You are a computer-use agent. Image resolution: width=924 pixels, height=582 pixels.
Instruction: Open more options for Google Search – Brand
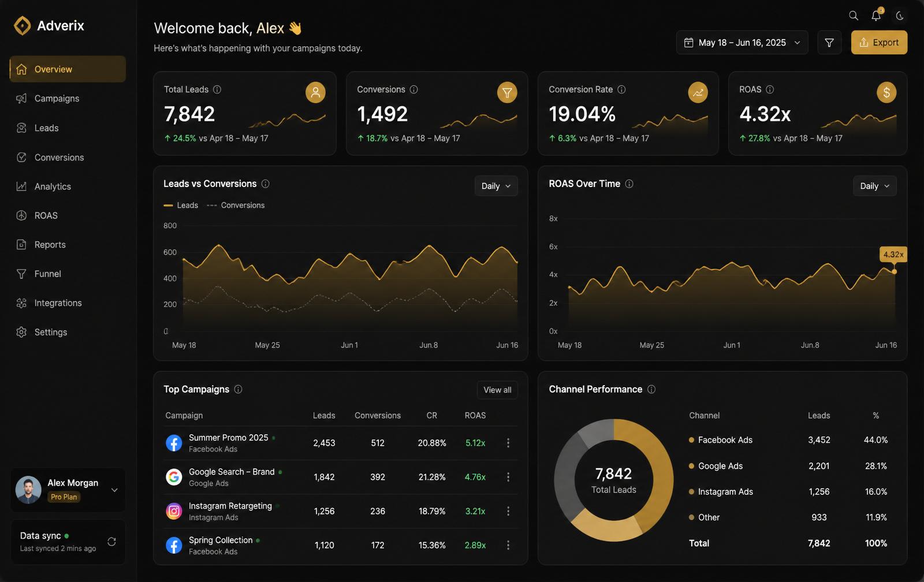pyautogui.click(x=508, y=477)
